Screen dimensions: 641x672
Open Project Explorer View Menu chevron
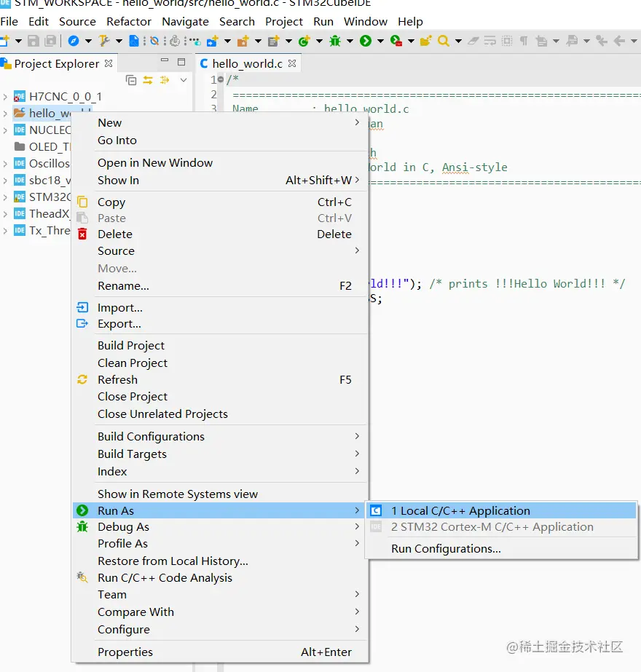tap(184, 80)
